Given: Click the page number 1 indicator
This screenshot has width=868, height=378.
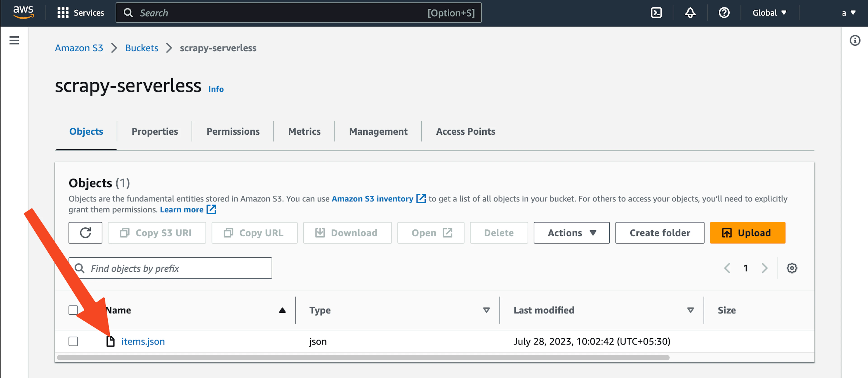Looking at the screenshot, I should [746, 268].
